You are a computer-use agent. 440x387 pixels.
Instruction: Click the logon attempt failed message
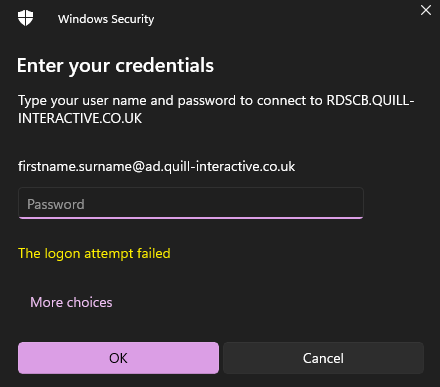tap(94, 253)
